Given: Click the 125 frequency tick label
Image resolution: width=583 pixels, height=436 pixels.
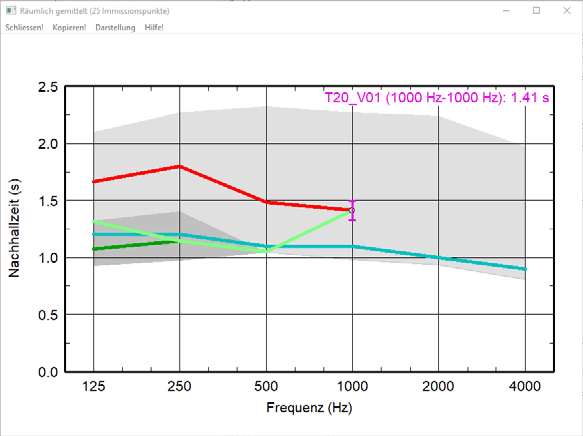Looking at the screenshot, I should pyautogui.click(x=93, y=387).
